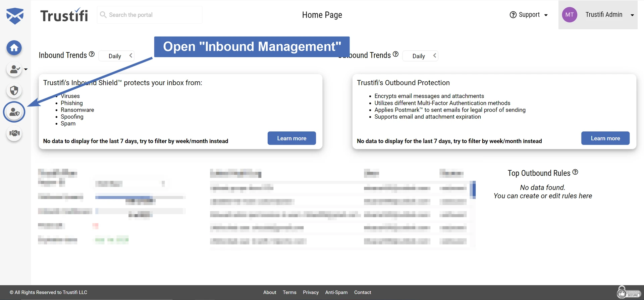Screen dimensions: 644x300
Task: Open the Home dashboard icon in sidebar
Action: (x=14, y=48)
